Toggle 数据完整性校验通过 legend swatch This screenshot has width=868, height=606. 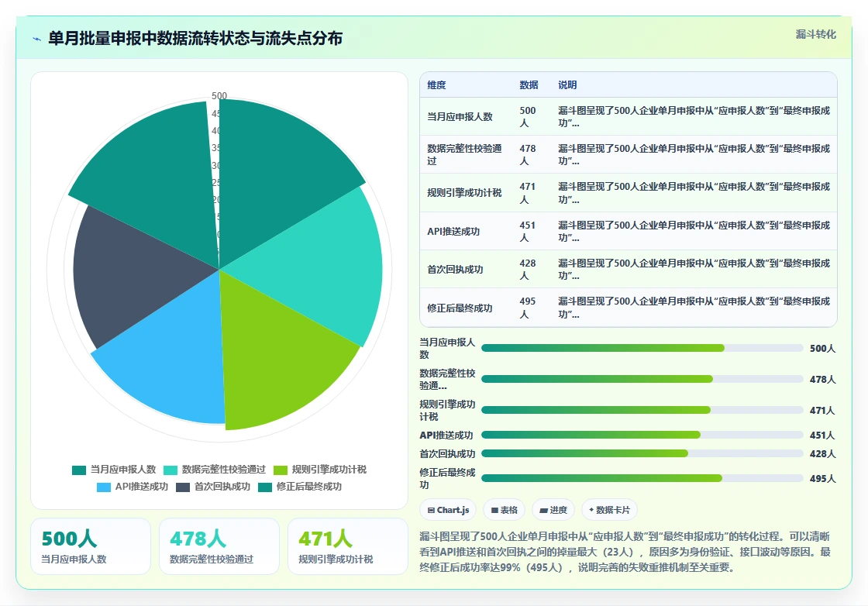(170, 470)
